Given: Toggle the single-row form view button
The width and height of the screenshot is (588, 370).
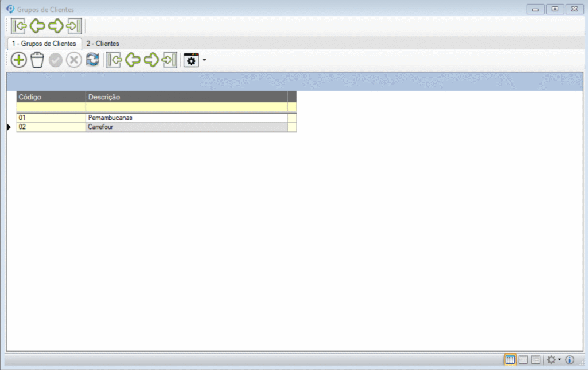Looking at the screenshot, I should 523,360.
